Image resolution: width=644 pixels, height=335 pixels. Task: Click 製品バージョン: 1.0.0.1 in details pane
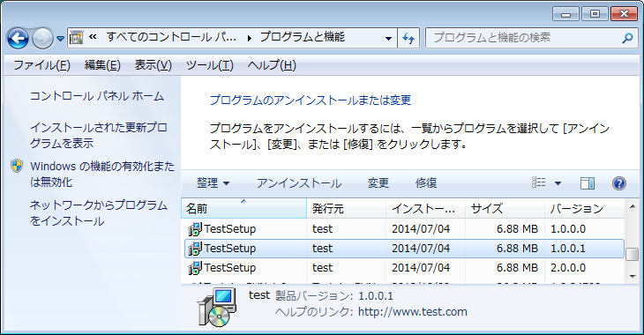(x=334, y=295)
